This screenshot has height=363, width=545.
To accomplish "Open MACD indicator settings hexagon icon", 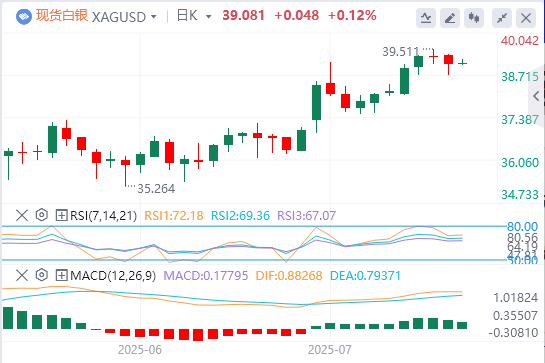I will tap(42, 275).
